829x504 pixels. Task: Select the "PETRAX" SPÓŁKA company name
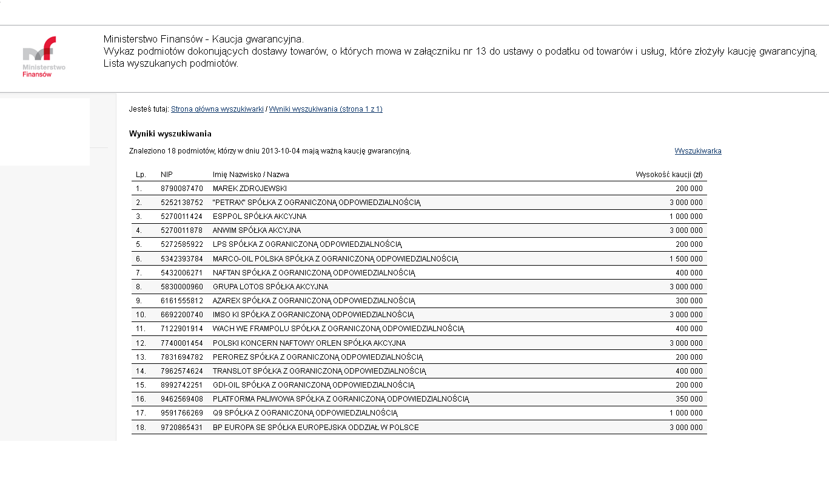click(x=317, y=203)
